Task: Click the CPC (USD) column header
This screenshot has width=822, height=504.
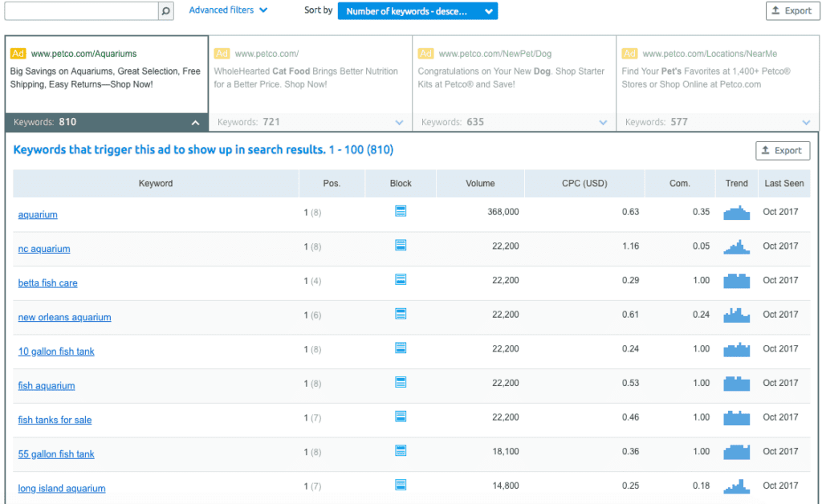Action: tap(584, 183)
